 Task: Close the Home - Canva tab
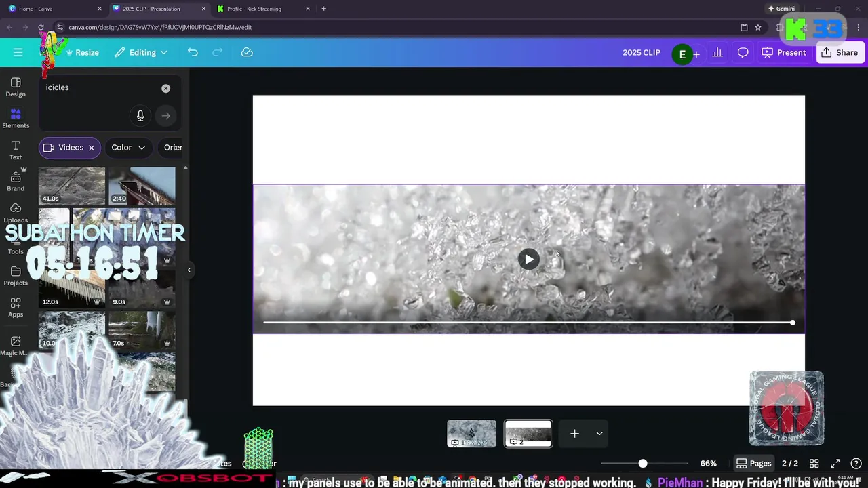click(x=100, y=9)
